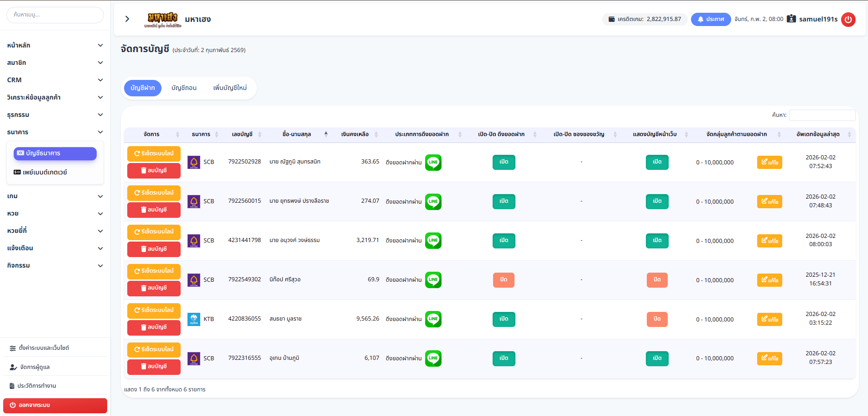Toggle website display for KTB account 4220836055
The image size is (868, 416).
[x=657, y=319]
